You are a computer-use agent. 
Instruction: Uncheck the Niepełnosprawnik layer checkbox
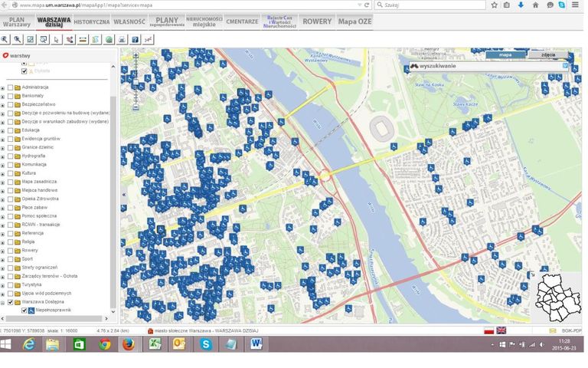(24, 310)
